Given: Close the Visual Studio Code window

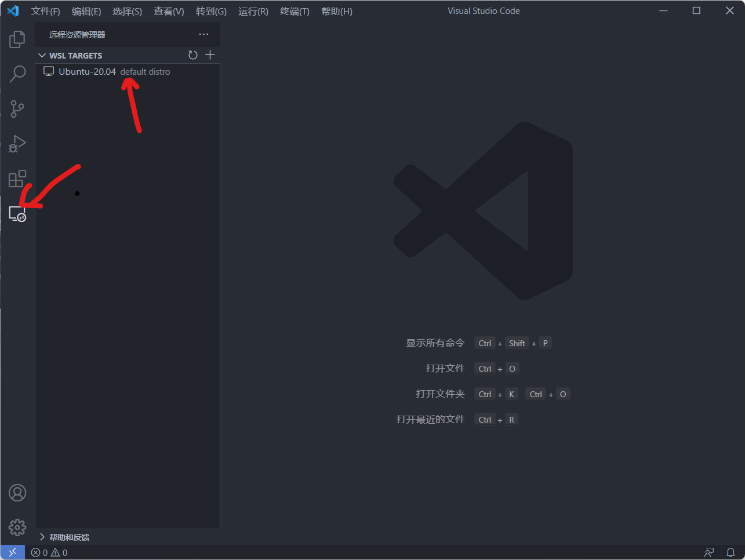Looking at the screenshot, I should [x=729, y=11].
